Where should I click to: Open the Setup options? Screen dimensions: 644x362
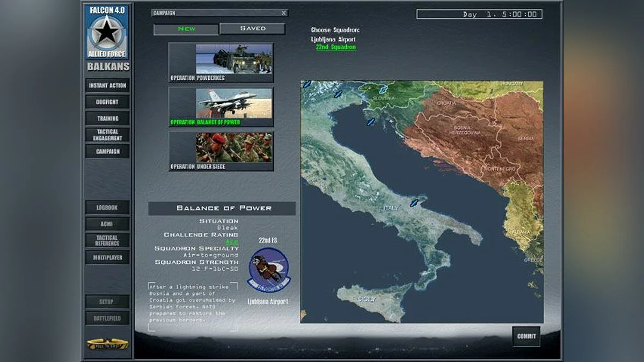click(107, 302)
